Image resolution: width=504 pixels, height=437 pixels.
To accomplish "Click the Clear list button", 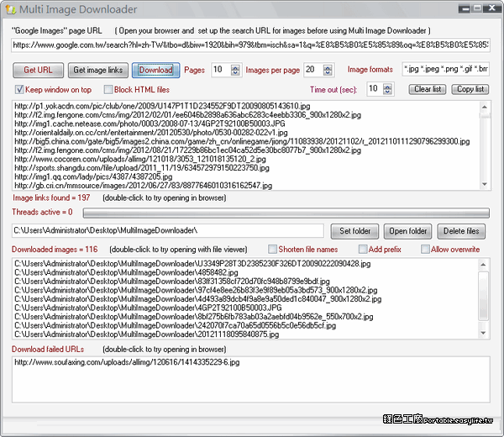I will tap(428, 89).
